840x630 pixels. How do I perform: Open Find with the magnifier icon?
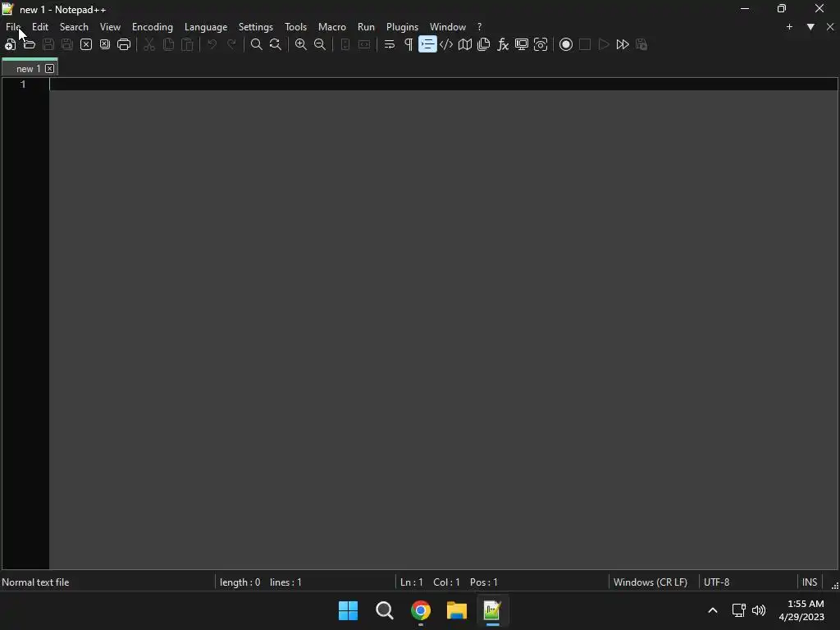(257, 44)
